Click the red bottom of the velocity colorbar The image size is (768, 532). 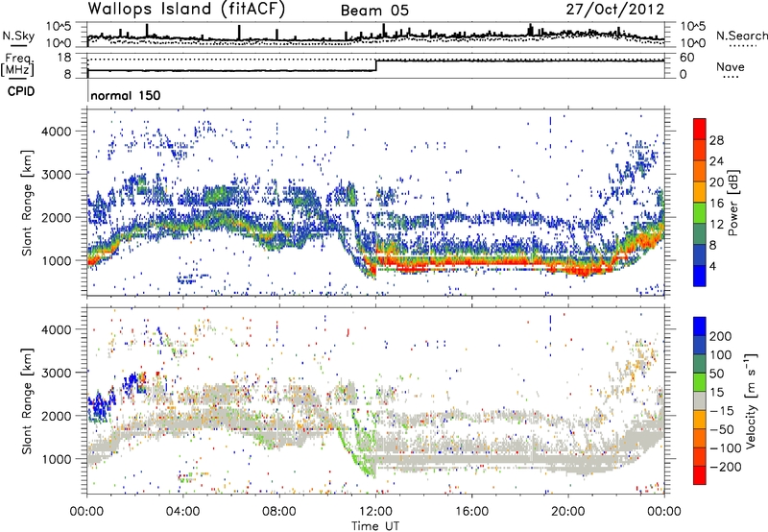(700, 475)
